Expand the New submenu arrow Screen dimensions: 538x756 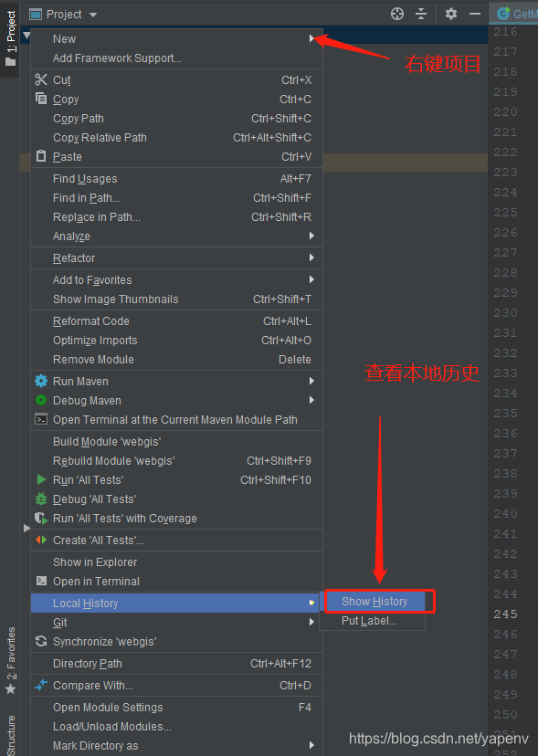click(311, 38)
